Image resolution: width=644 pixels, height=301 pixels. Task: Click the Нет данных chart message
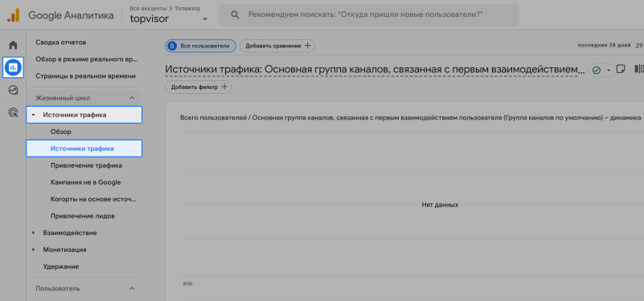pos(440,205)
